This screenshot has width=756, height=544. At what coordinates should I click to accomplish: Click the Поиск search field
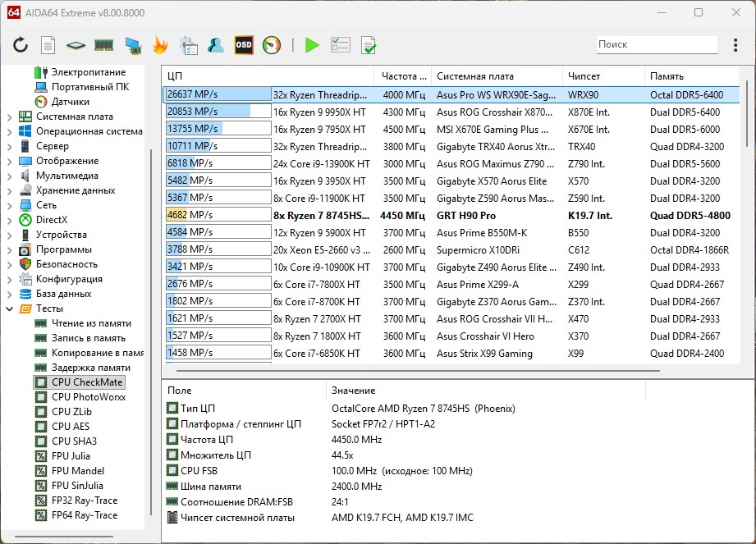(x=655, y=44)
